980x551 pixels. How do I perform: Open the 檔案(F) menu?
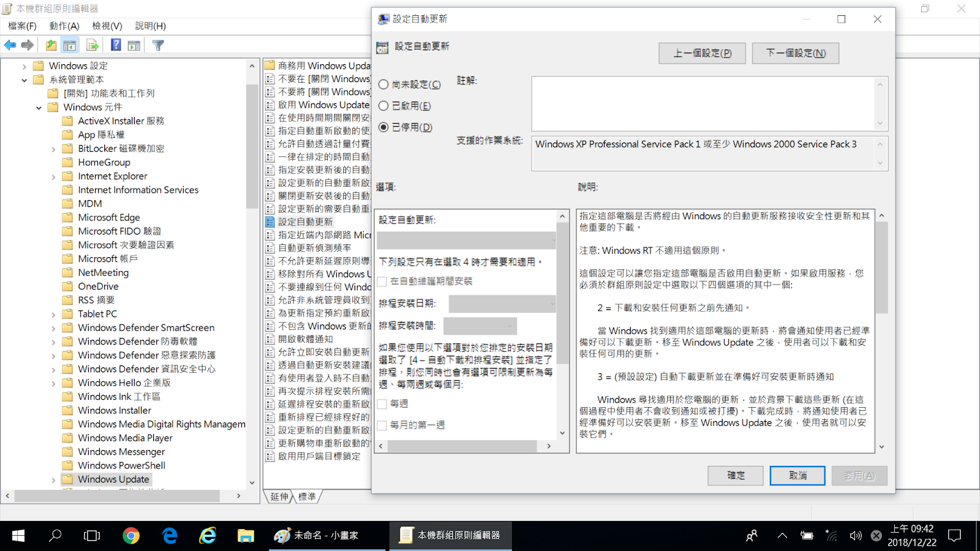click(x=23, y=26)
